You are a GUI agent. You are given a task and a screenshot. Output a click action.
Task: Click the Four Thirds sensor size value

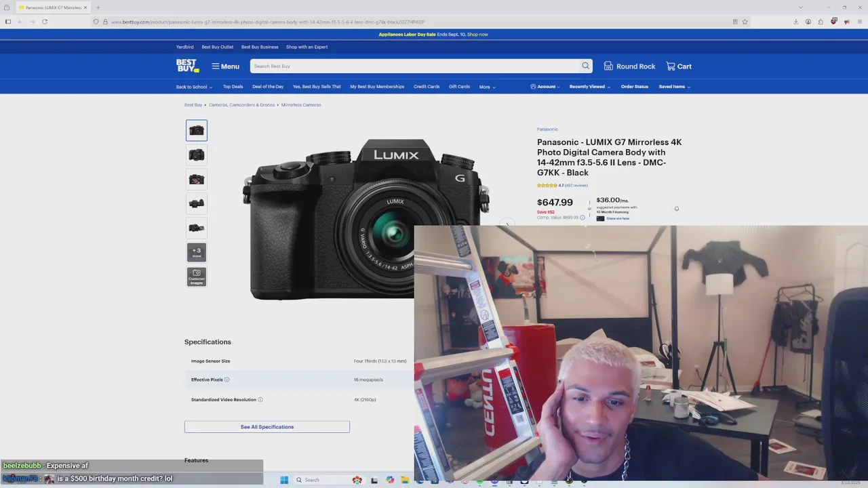(x=380, y=361)
